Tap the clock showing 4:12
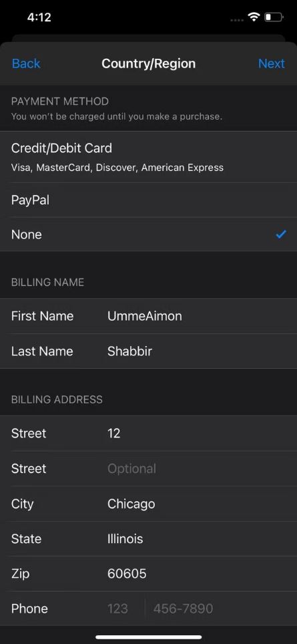297x644 pixels. (39, 17)
